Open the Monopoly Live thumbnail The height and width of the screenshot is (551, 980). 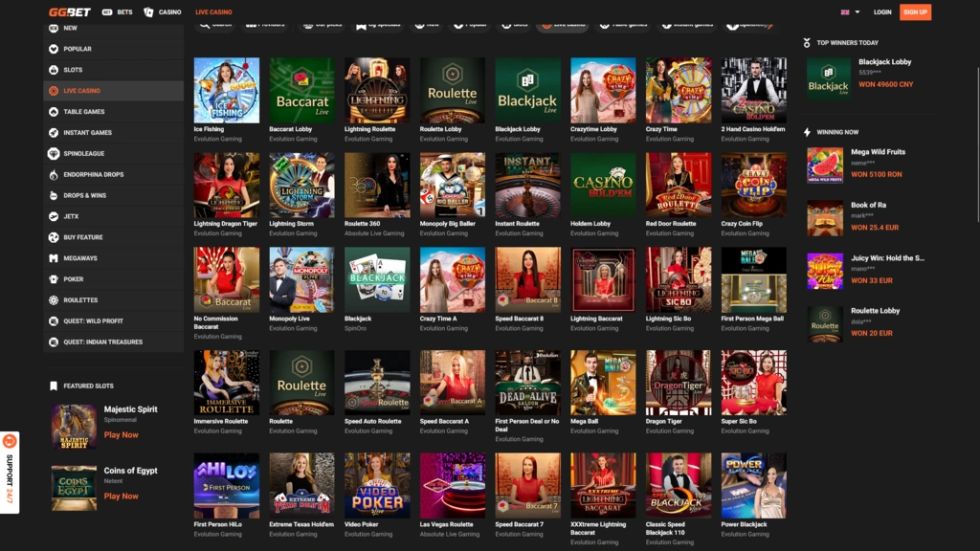[x=301, y=280]
